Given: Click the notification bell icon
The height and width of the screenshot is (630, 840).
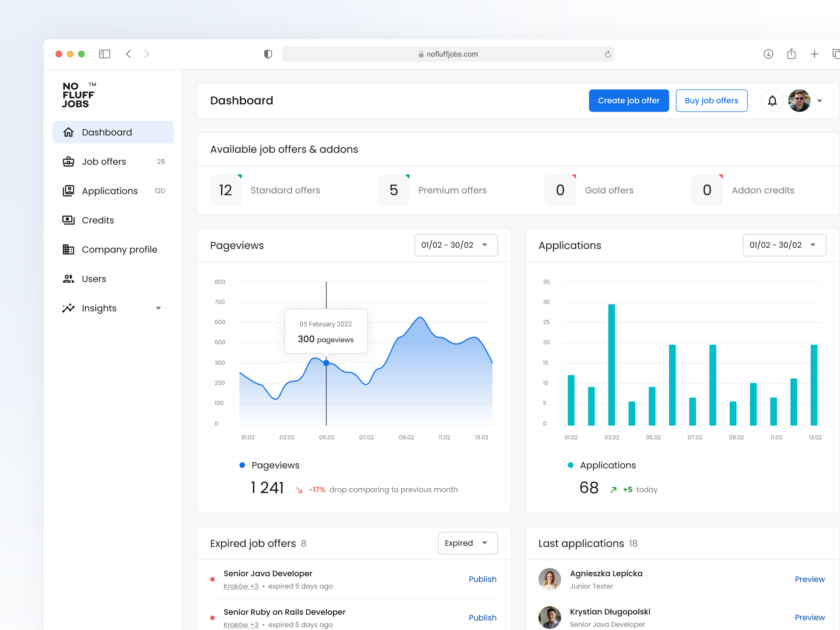Looking at the screenshot, I should pos(772,101).
